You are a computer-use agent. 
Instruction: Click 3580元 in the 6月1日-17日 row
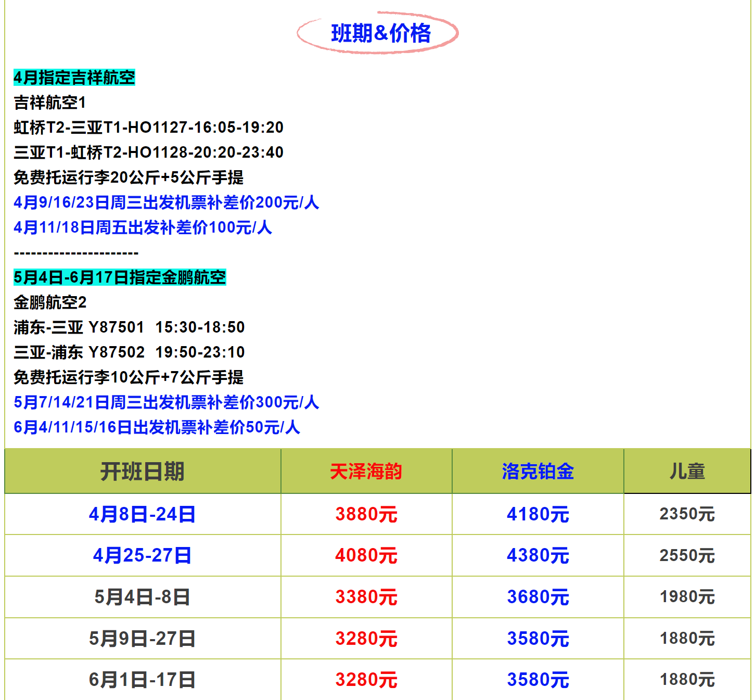[538, 680]
